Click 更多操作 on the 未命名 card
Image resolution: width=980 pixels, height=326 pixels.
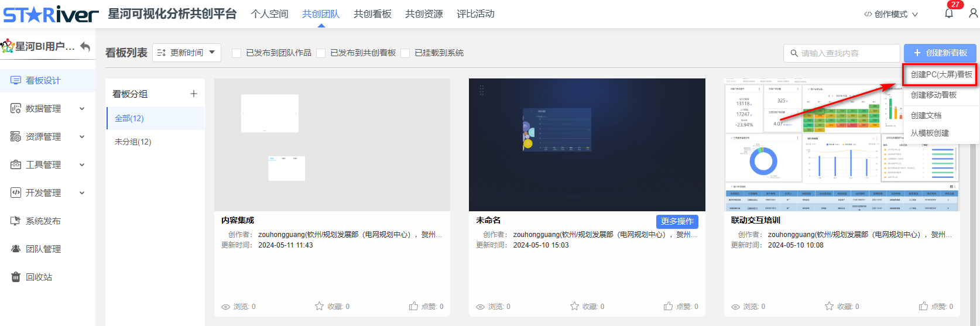pyautogui.click(x=677, y=221)
